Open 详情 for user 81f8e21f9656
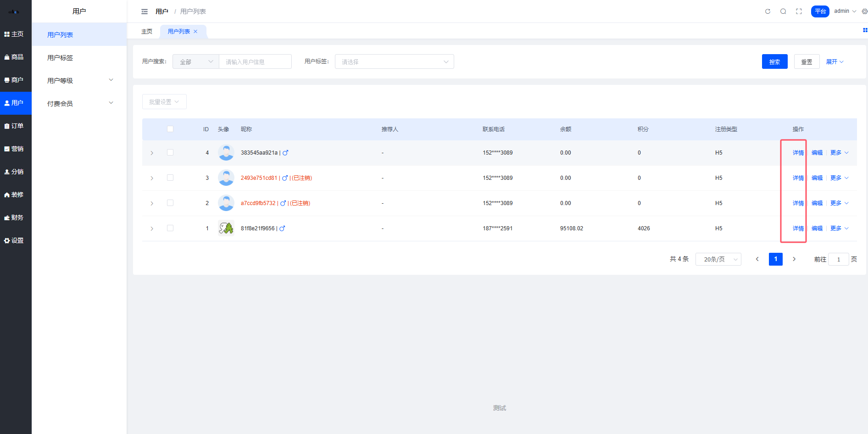This screenshot has height=434, width=868. pyautogui.click(x=798, y=228)
